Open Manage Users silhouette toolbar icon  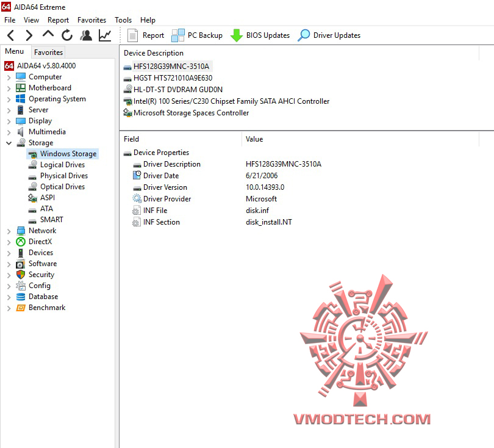86,35
